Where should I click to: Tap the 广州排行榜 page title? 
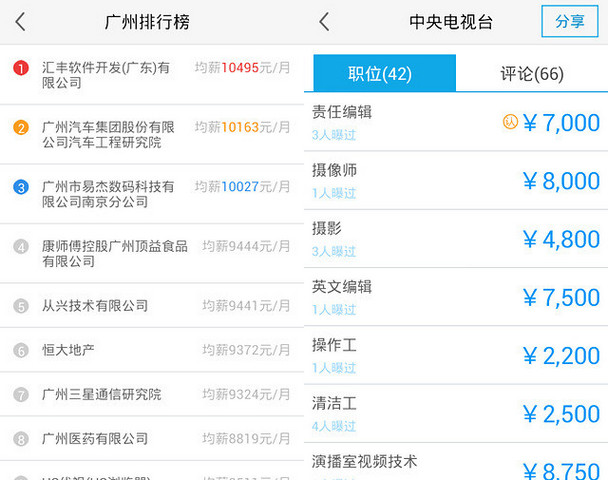pos(147,22)
